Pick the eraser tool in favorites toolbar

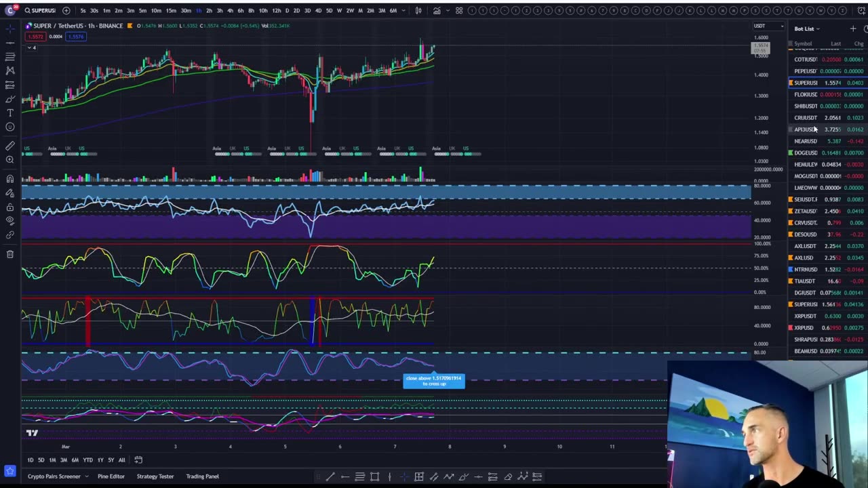(508, 476)
